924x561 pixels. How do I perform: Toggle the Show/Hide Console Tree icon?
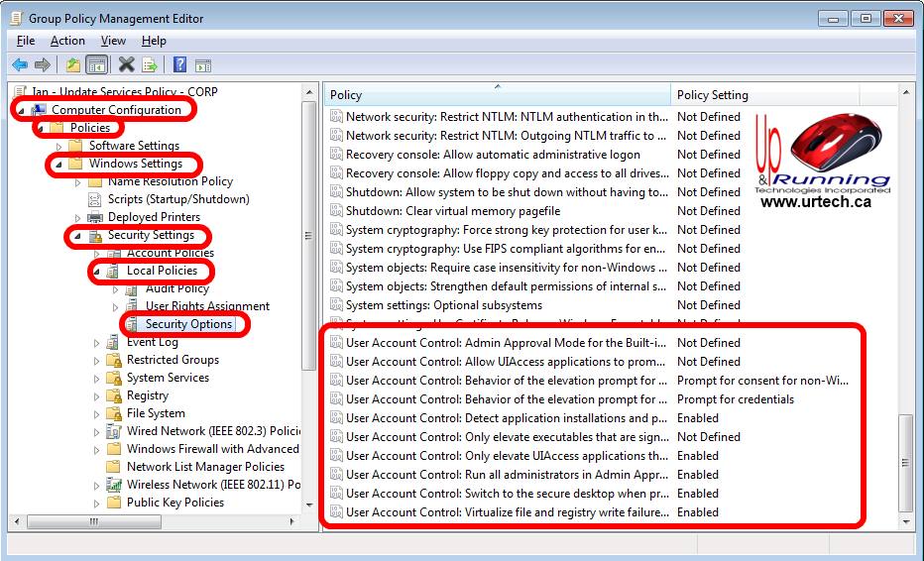96,65
